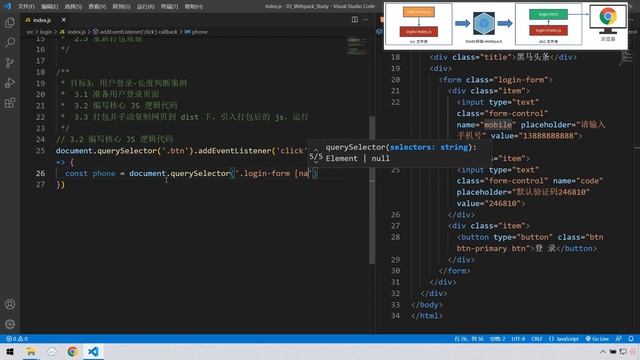The height and width of the screenshot is (360, 640).
Task: Click highlighted 'mobile' in right editor
Action: (498, 124)
